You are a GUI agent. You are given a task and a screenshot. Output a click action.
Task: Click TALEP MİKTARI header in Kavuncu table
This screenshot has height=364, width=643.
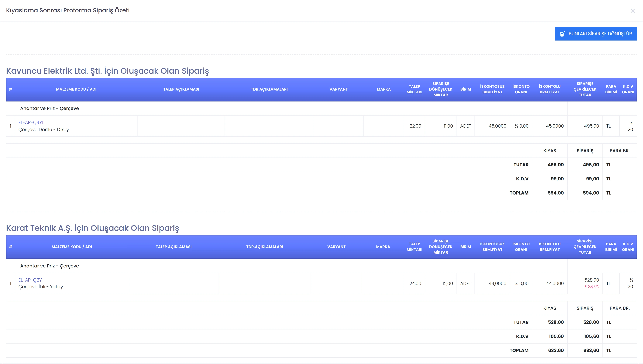pos(414,89)
